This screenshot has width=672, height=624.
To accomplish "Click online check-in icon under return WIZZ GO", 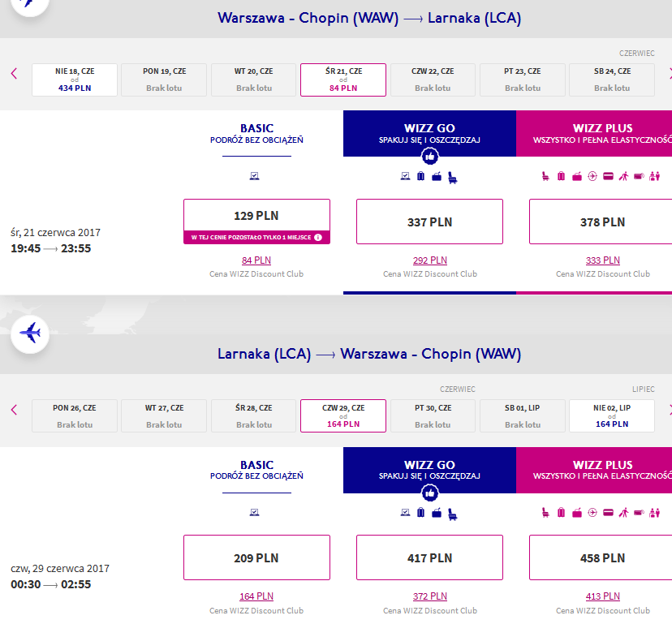I will [405, 512].
